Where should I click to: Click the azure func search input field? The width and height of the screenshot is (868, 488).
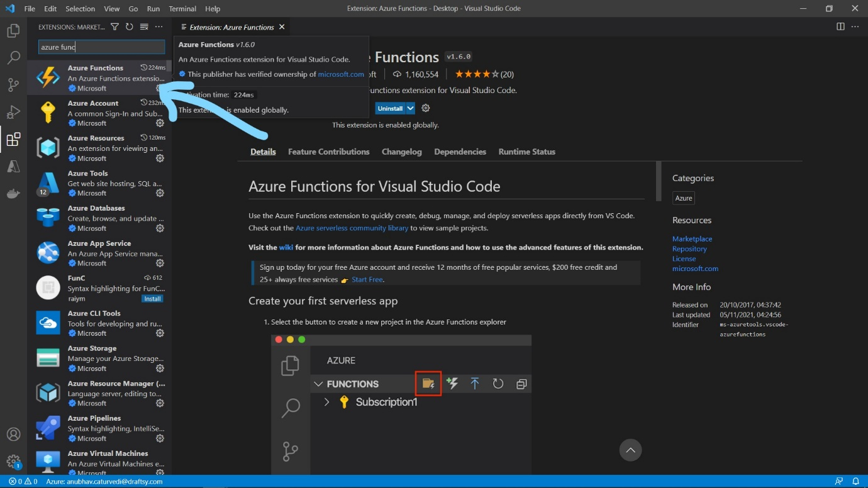pyautogui.click(x=101, y=47)
